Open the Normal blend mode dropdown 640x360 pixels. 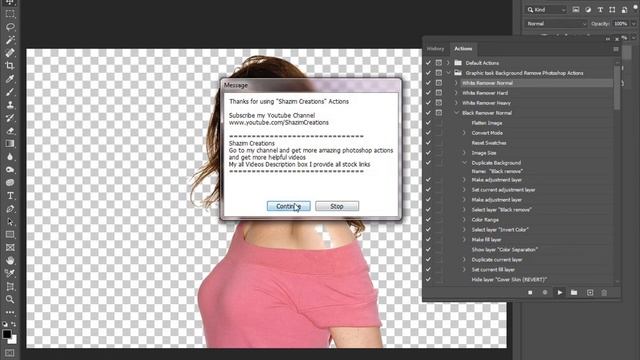pos(556,24)
